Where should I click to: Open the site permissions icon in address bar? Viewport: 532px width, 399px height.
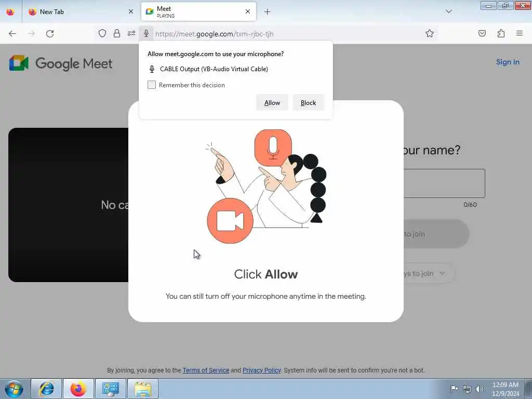131,33
